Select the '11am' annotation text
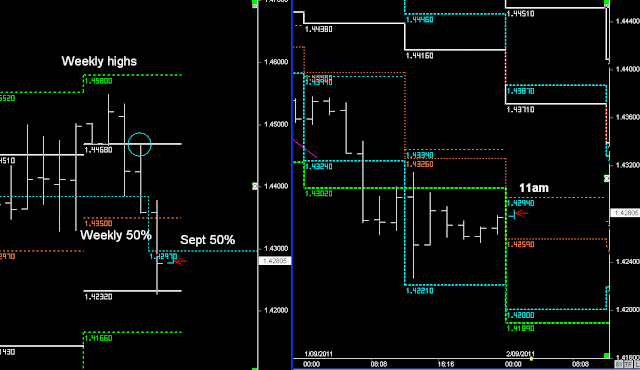The image size is (640, 370). pyautogui.click(x=534, y=188)
